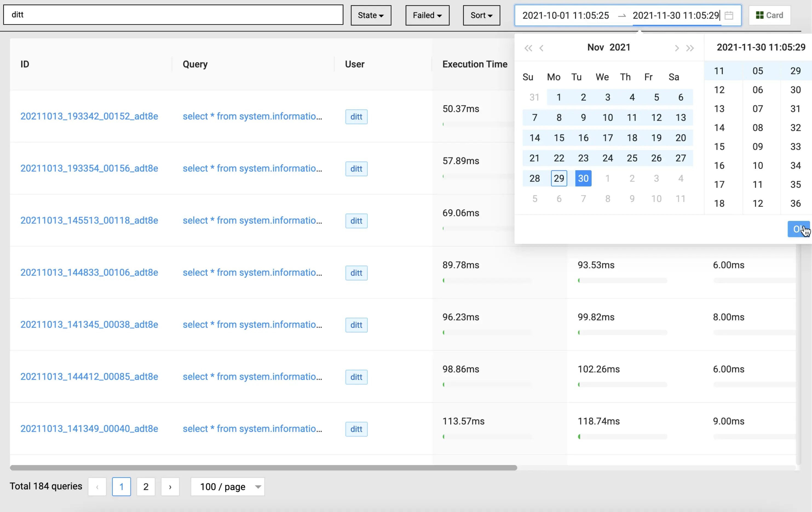This screenshot has width=812, height=512.
Task: Open the State filter dropdown
Action: [x=371, y=15]
